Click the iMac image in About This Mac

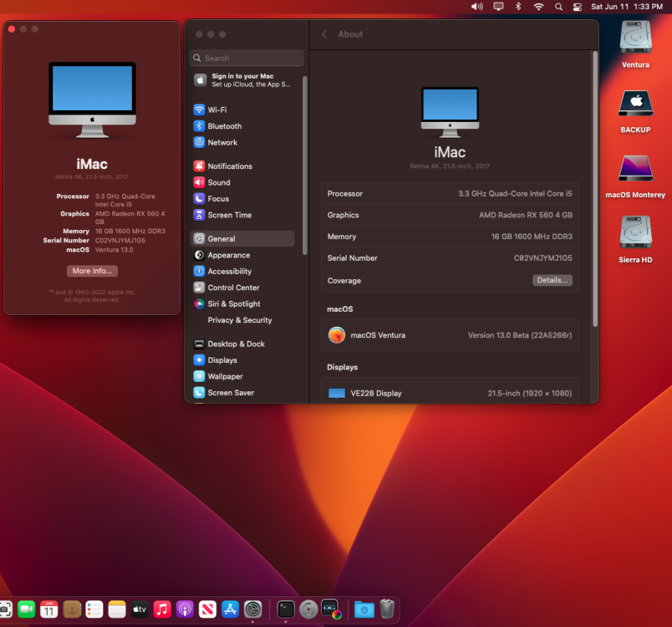tap(92, 99)
